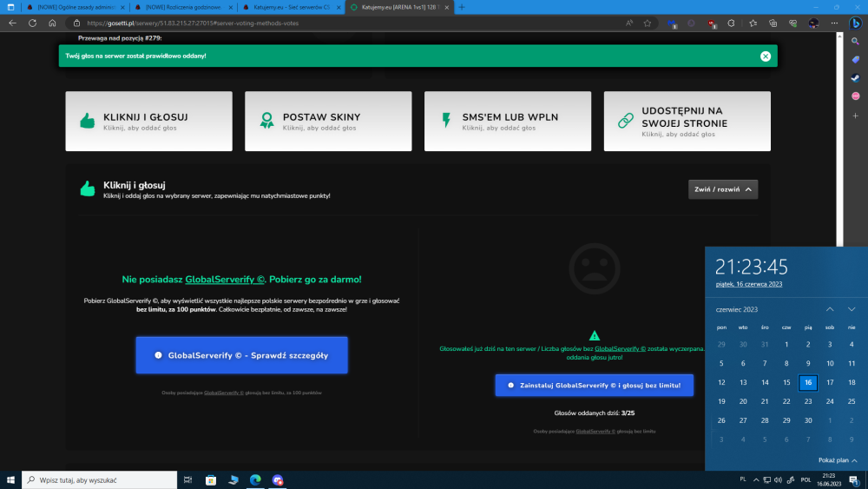This screenshot has width=868, height=489.
Task: Open the Action Center notifications icon
Action: (x=853, y=480)
